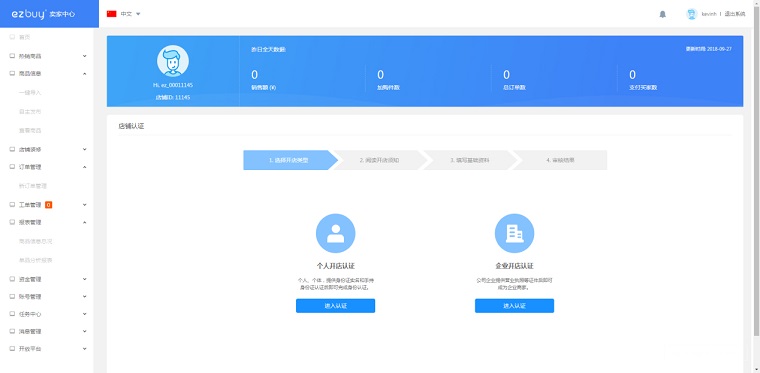
Task: Open the 消息管理 sidebar menu
Action: click(x=47, y=331)
